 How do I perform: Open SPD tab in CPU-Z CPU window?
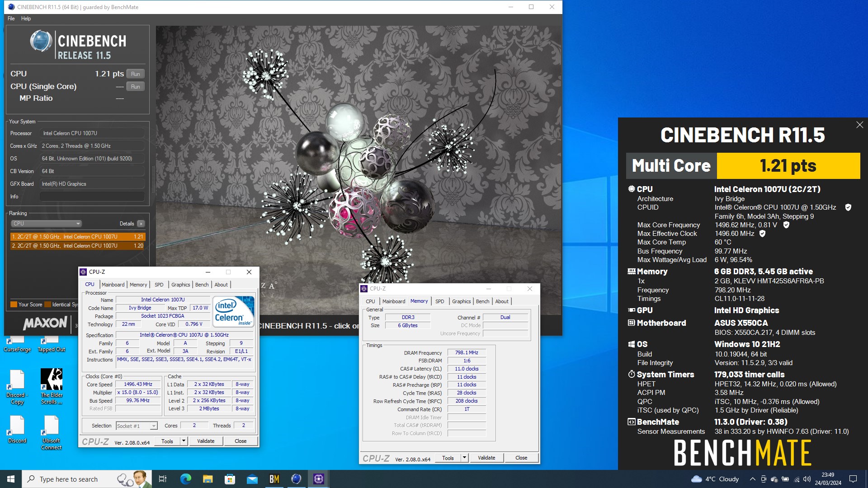159,285
